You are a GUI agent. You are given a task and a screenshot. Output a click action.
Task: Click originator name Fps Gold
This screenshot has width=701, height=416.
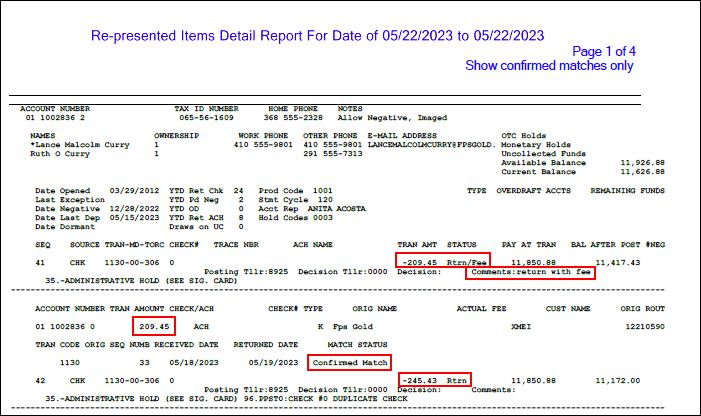tap(353, 327)
